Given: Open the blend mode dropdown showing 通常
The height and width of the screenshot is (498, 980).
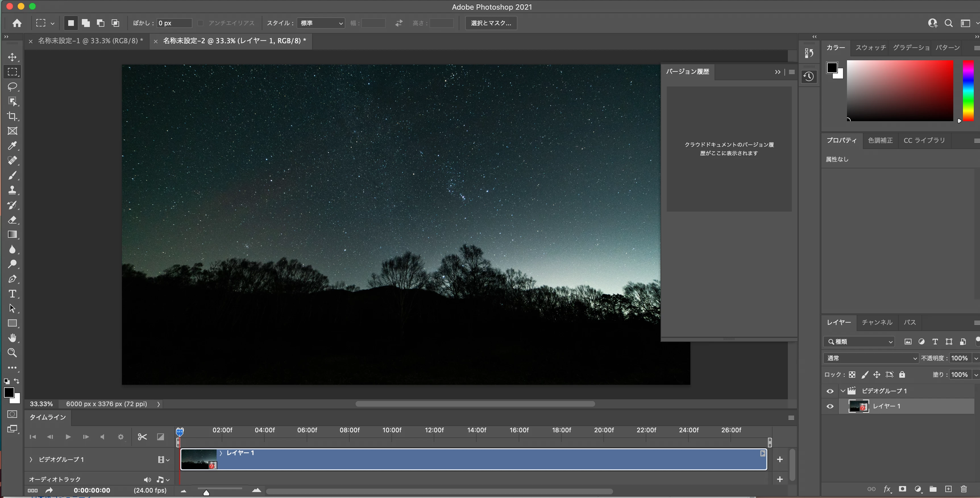Looking at the screenshot, I should (871, 358).
